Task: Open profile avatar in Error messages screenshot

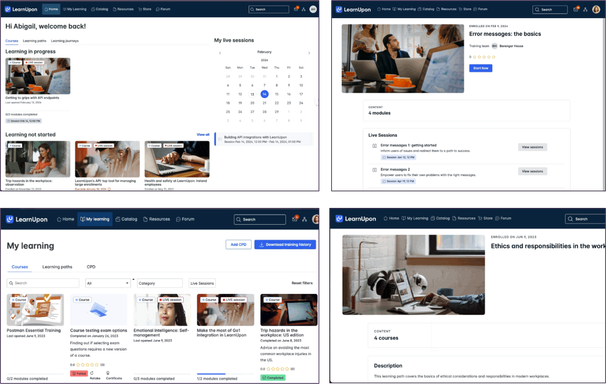Action: pyautogui.click(x=596, y=9)
